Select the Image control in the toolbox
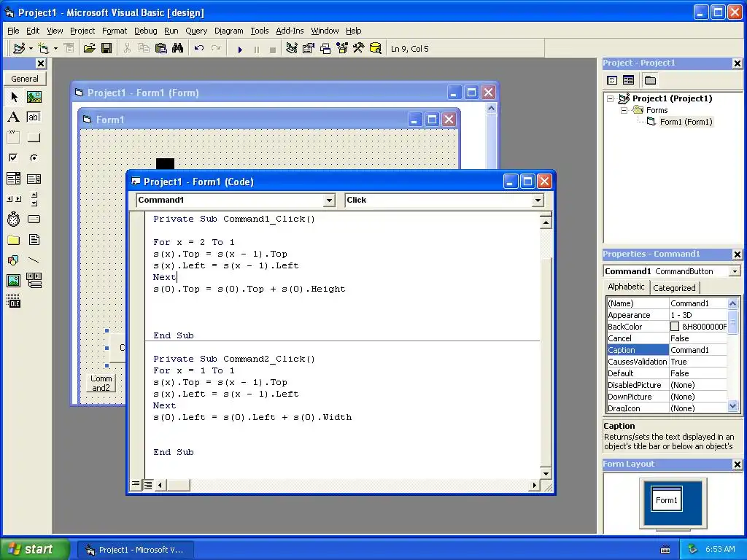 coord(14,281)
